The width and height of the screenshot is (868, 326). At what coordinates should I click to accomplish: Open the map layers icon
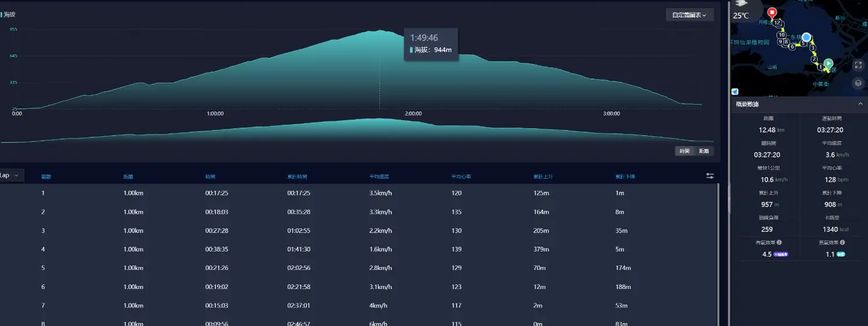coord(858,83)
